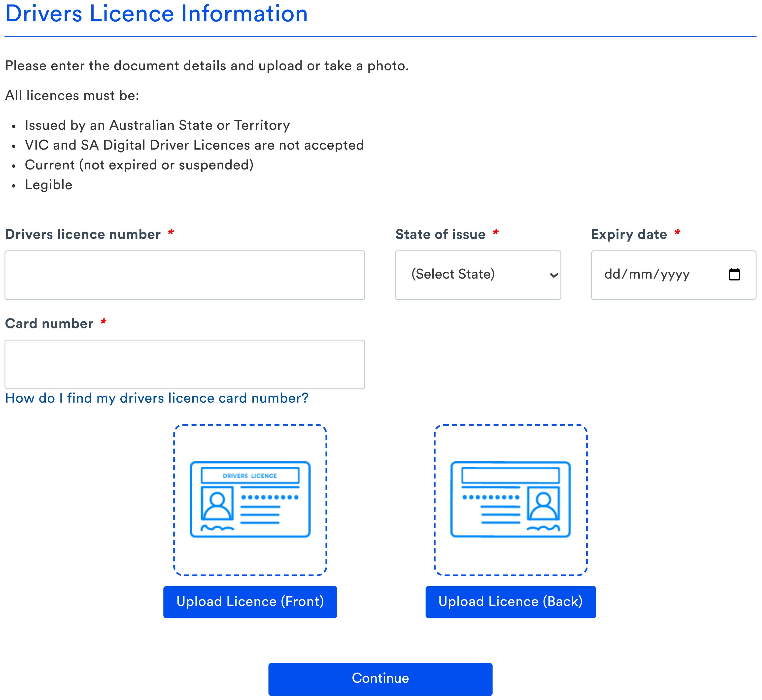Click the licence back image placeholder
The image size is (762, 700).
tap(511, 500)
